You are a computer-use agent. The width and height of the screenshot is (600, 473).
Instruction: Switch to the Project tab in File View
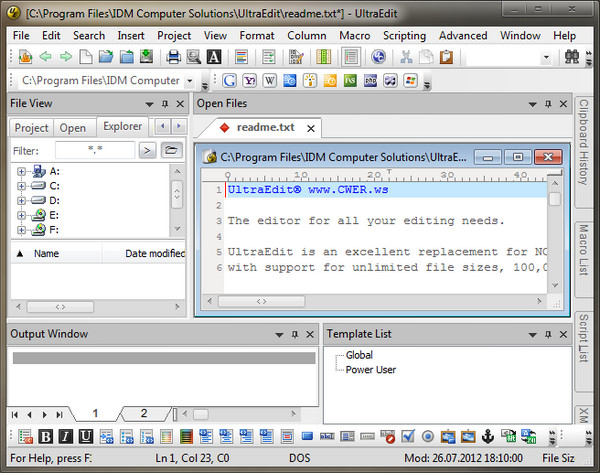pyautogui.click(x=31, y=128)
